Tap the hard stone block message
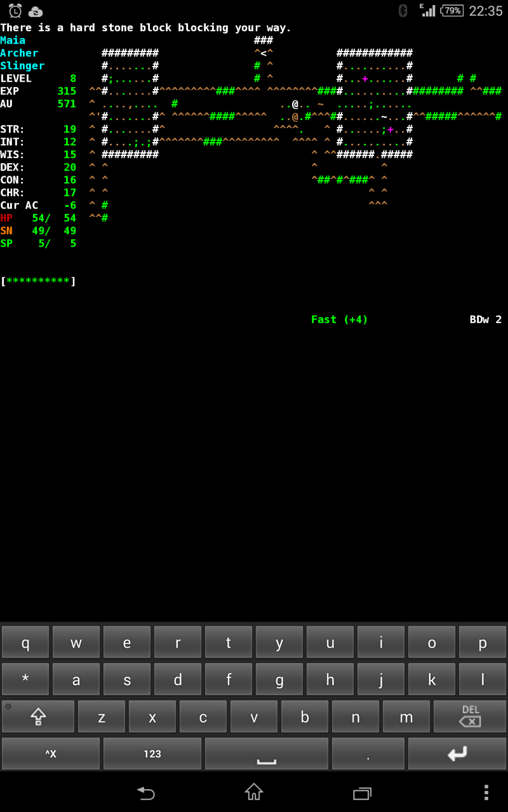The width and height of the screenshot is (508, 812). tap(146, 28)
